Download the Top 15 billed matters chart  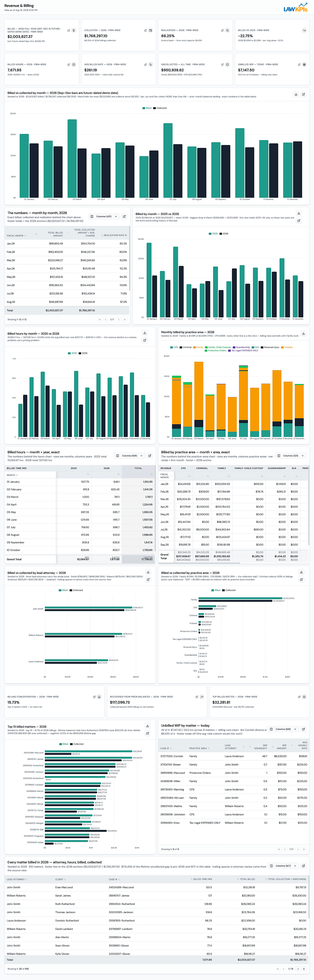coord(147,726)
